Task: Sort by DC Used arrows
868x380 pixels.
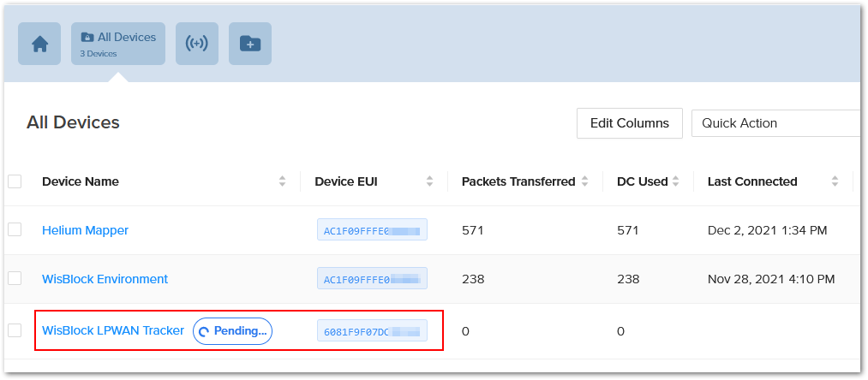Action: [x=675, y=181]
